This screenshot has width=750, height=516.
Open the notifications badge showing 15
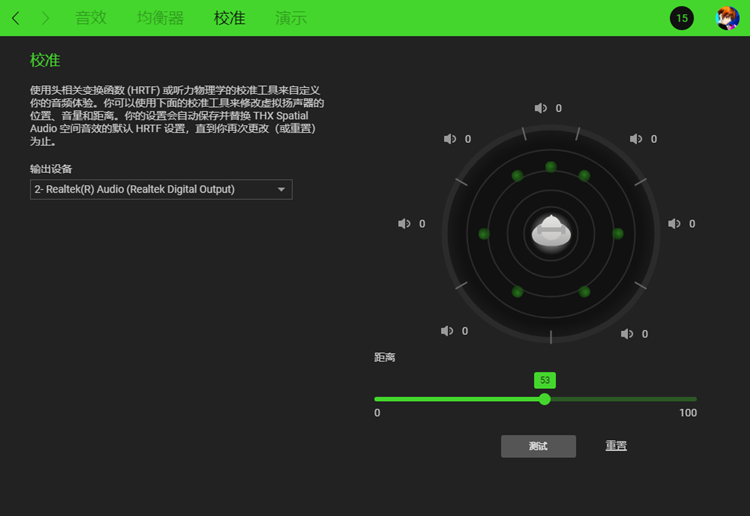682,18
